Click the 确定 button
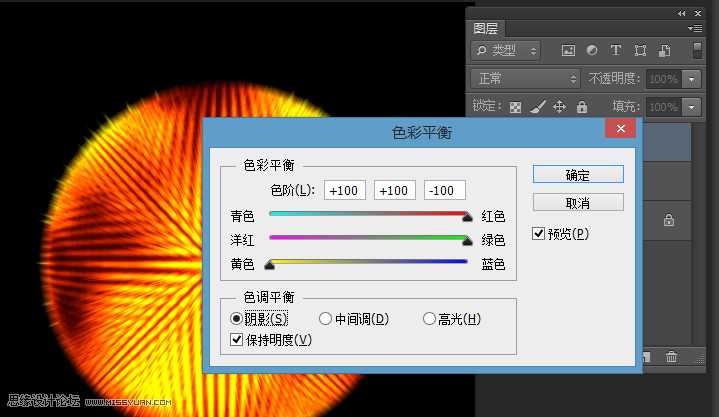The width and height of the screenshot is (719, 417). point(578,174)
